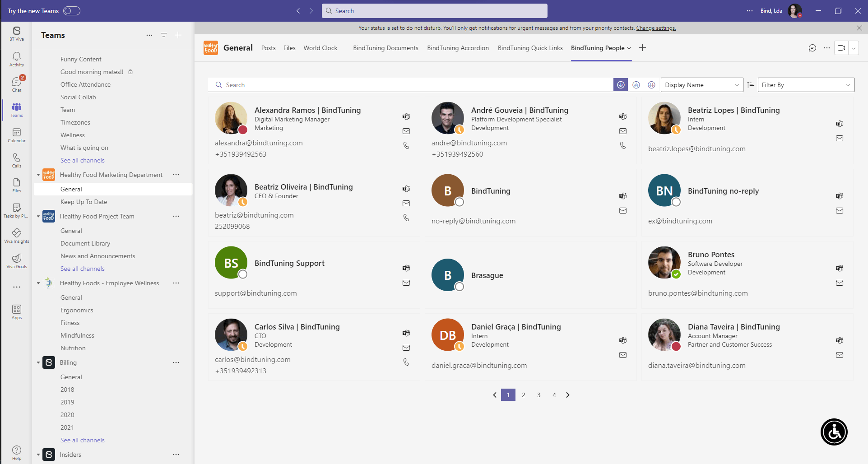Viewport: 868px width, 464px height.
Task: Email Diana Taveira via envelope icon
Action: (x=840, y=355)
